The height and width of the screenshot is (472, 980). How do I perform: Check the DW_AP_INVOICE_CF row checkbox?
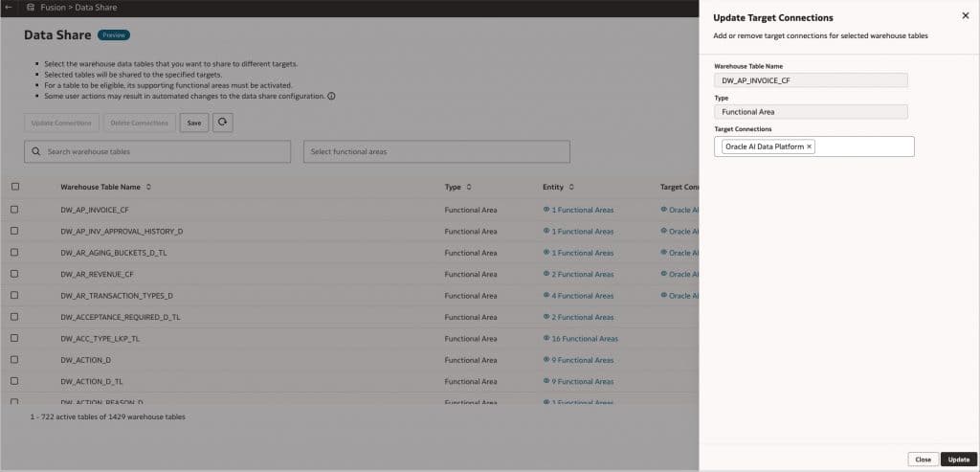[14, 210]
